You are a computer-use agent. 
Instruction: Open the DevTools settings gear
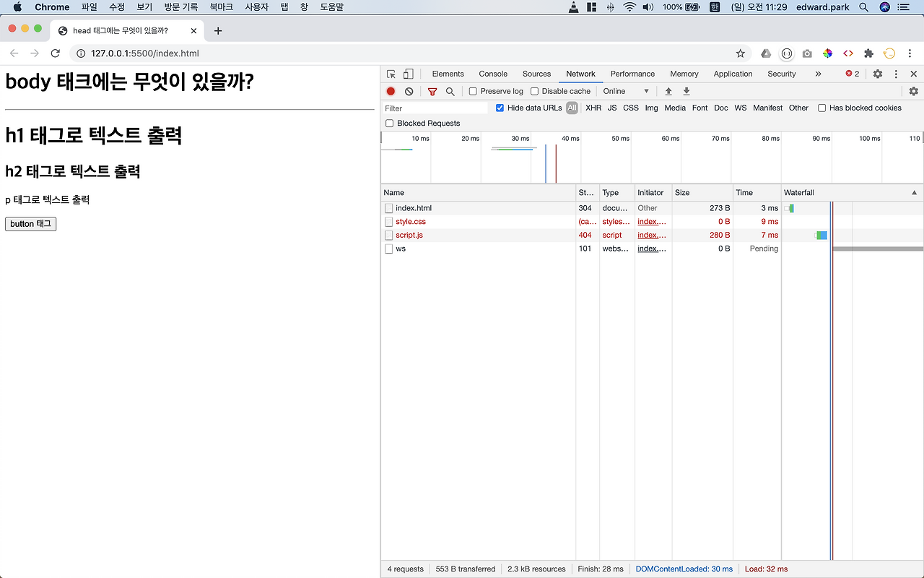point(878,74)
